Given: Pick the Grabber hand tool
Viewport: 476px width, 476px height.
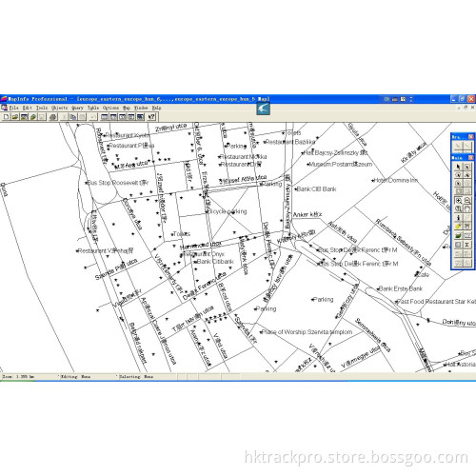Looking at the screenshot, I should point(467,208).
